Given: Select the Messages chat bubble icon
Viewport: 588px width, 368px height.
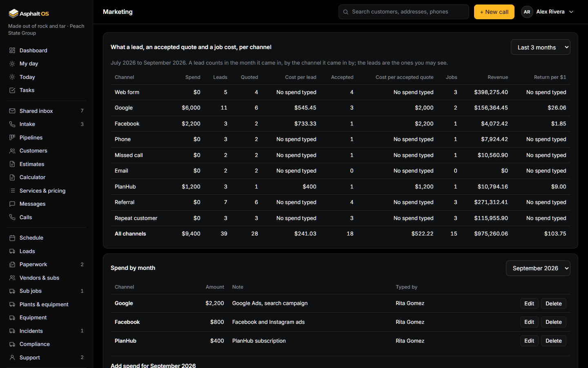Looking at the screenshot, I should pos(12,204).
